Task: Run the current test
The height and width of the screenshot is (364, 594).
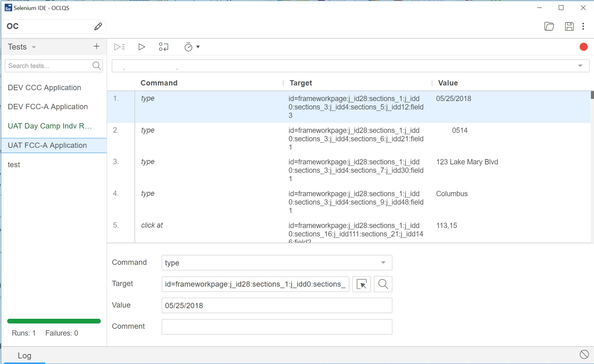Action: (x=142, y=47)
